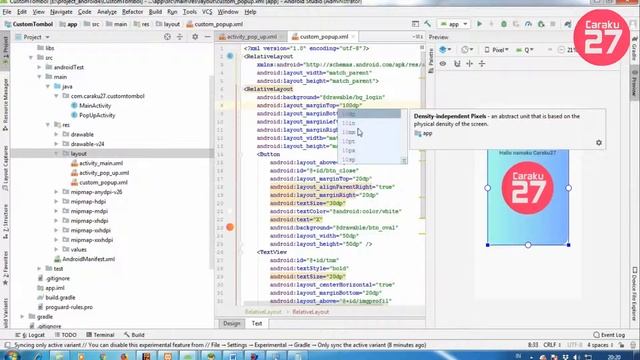Image resolution: width=640 pixels, height=360 pixels.
Task: Click the orientation icon in Preview toolbar
Action: pos(467,50)
